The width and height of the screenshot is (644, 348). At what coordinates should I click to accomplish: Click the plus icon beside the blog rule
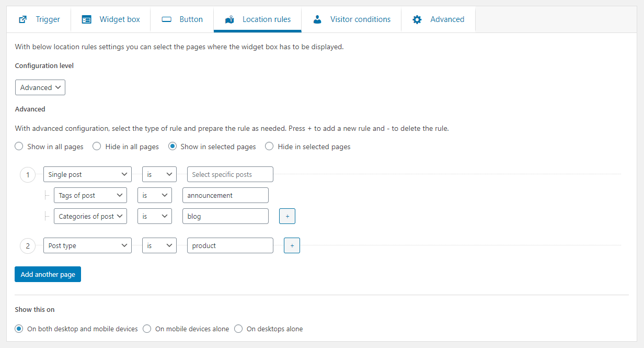(287, 216)
